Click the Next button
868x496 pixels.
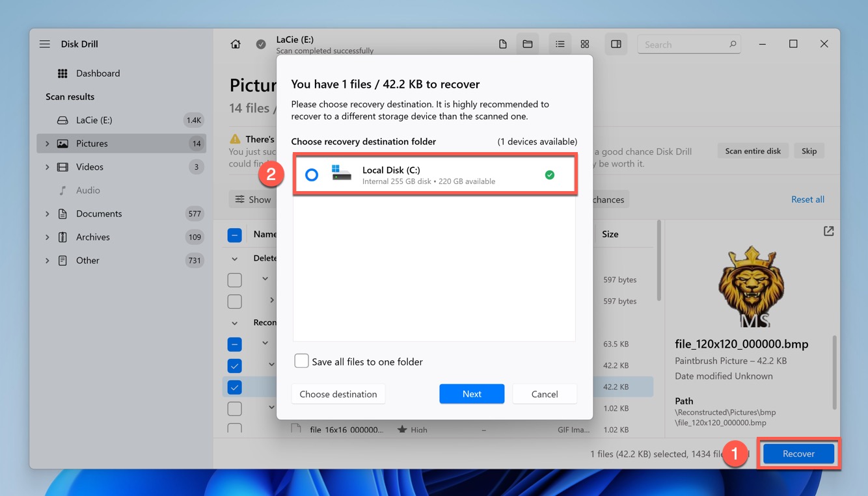click(x=472, y=394)
